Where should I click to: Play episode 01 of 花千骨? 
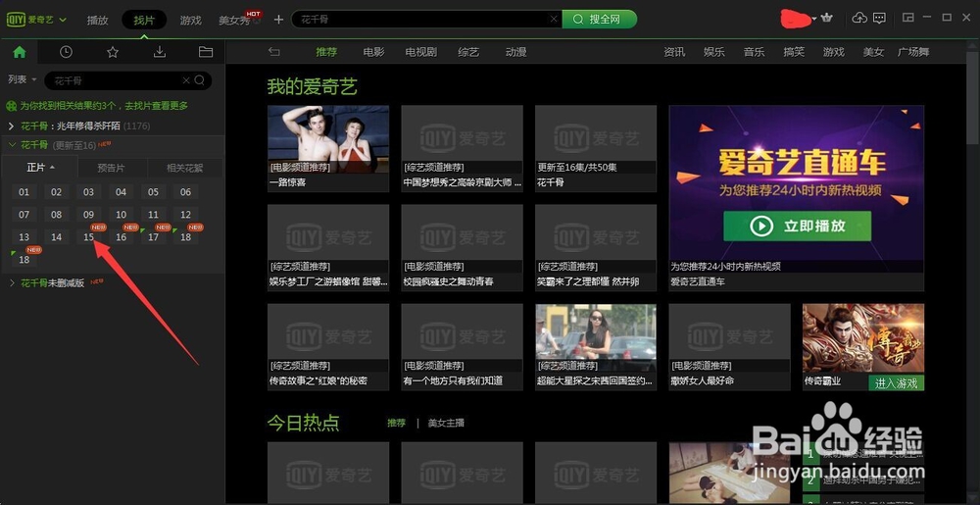24,192
